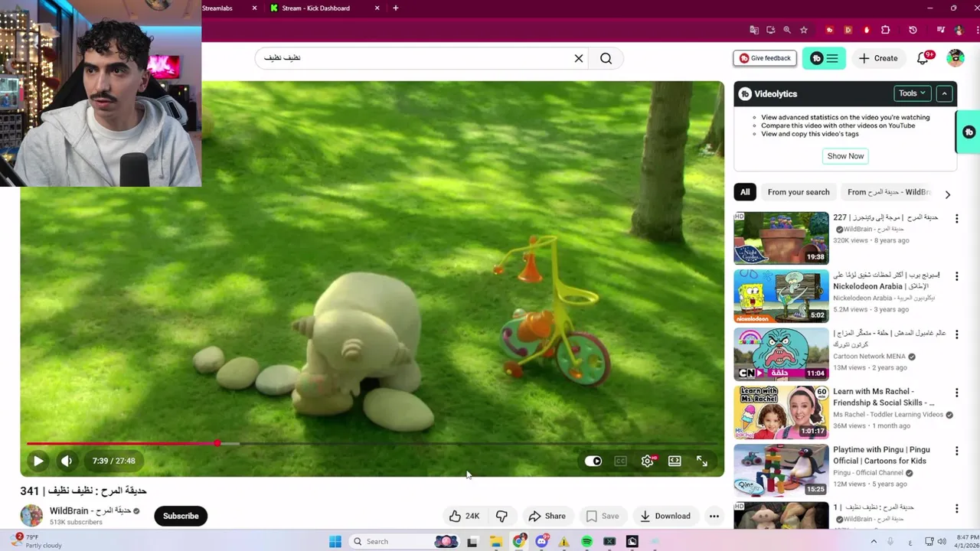Like the video with 24K likes

[x=464, y=516]
